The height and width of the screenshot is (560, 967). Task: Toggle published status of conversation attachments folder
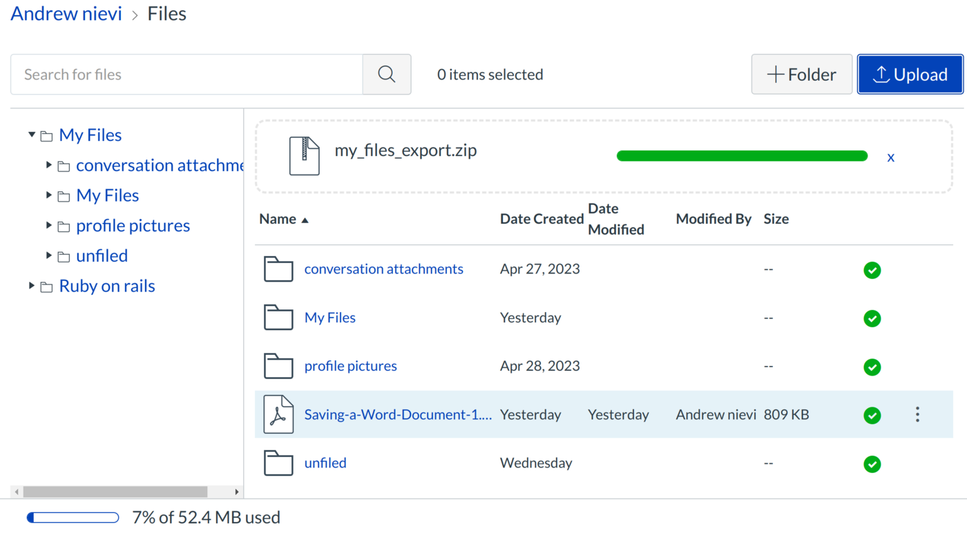[872, 270]
